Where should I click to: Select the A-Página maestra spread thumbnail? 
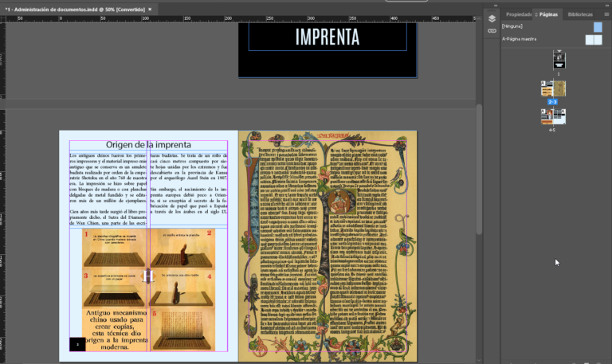click(x=594, y=39)
